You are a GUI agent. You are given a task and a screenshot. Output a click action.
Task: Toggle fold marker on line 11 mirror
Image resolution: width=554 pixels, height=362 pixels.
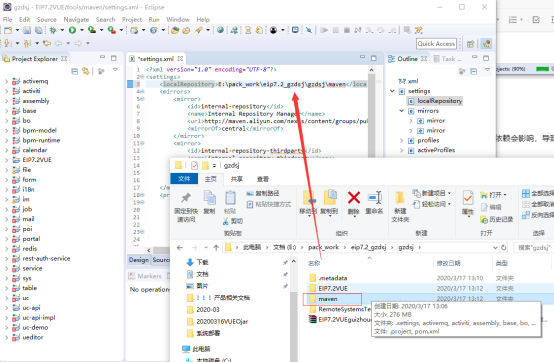(142, 143)
